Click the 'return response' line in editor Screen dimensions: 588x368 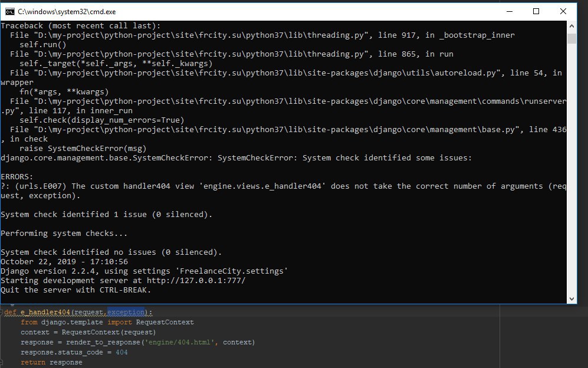pyautogui.click(x=51, y=362)
